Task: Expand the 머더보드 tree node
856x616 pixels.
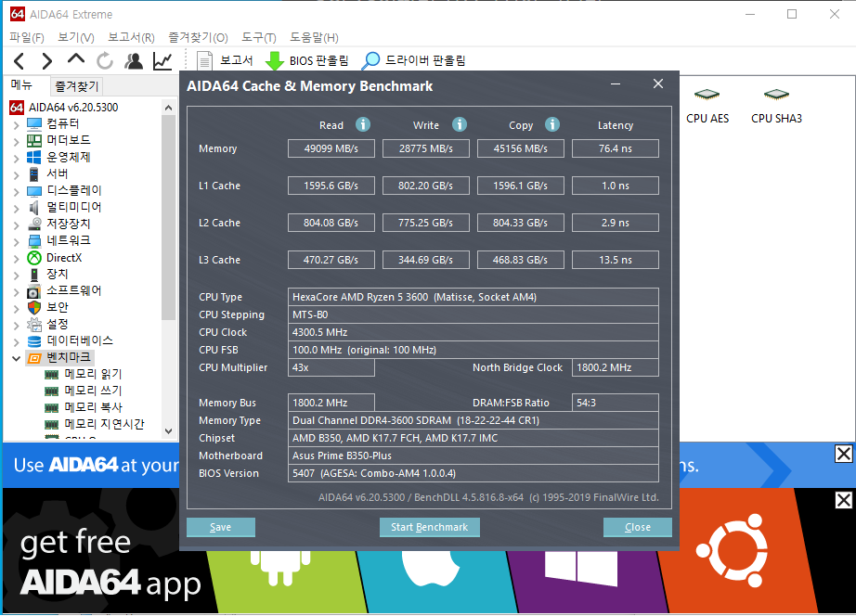Action: 17,142
